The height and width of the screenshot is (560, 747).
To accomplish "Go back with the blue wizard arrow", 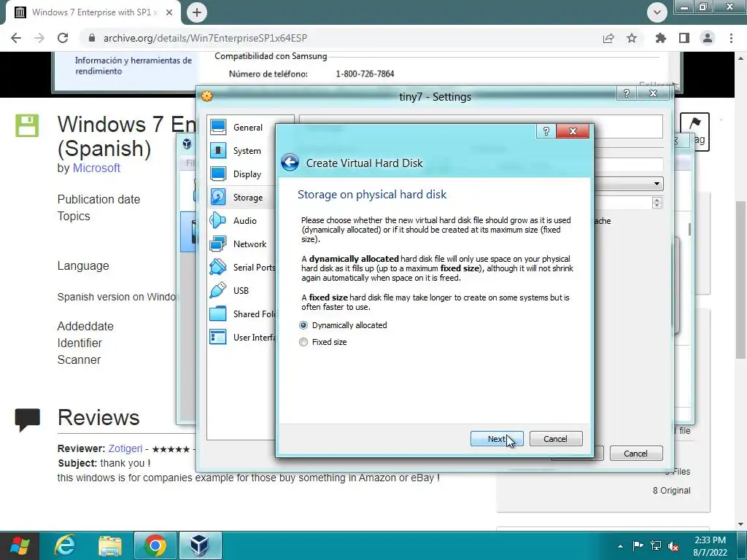I will click(290, 163).
